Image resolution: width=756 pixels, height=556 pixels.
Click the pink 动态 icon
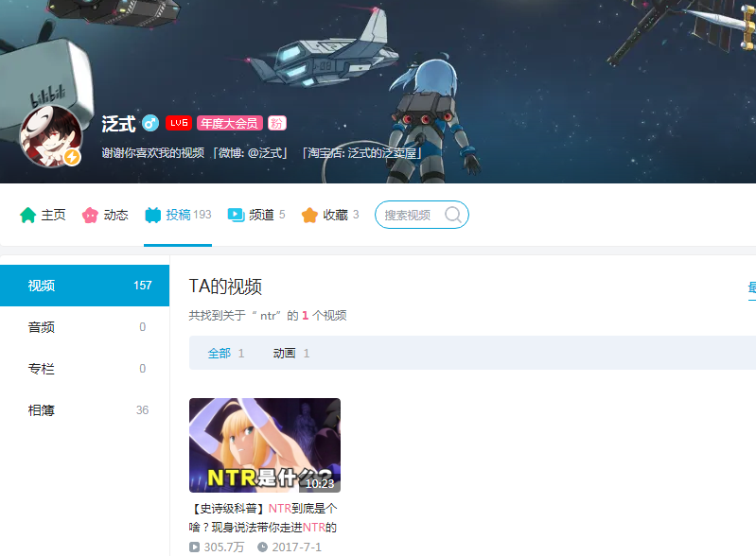click(90, 215)
